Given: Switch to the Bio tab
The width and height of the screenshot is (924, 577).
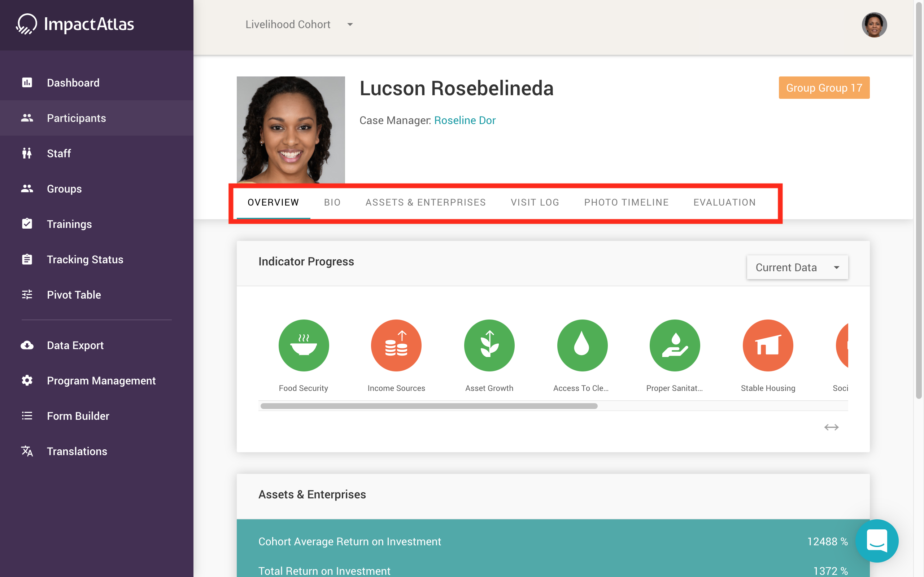Looking at the screenshot, I should (332, 202).
